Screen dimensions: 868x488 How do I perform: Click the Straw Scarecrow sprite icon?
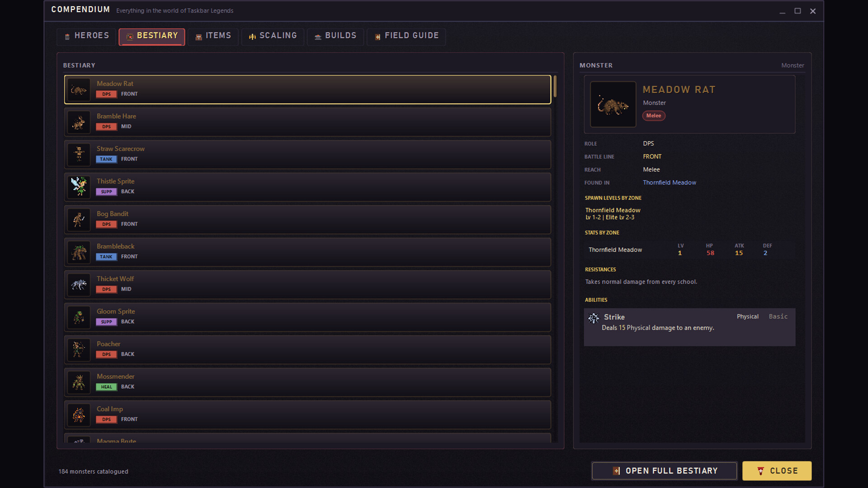coord(79,155)
